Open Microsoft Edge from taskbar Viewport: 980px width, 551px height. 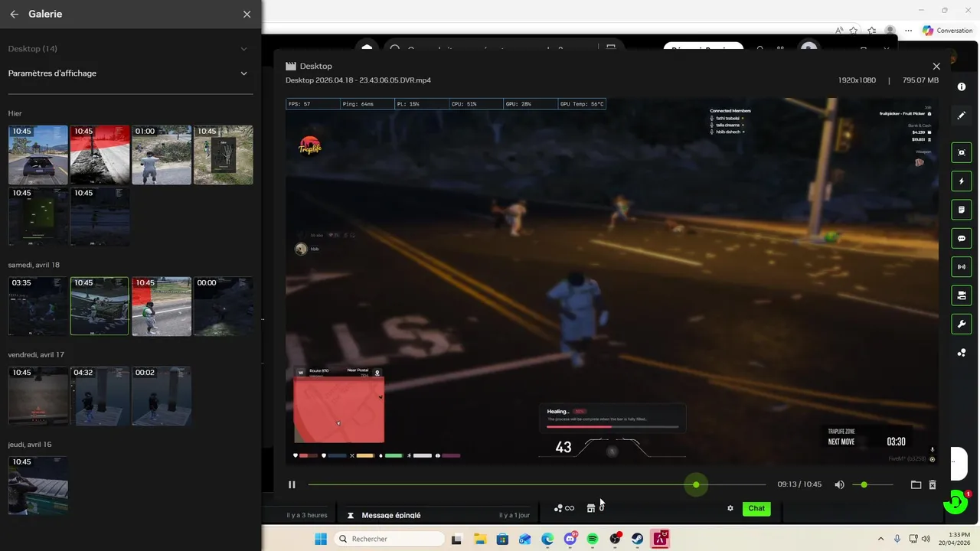click(547, 539)
